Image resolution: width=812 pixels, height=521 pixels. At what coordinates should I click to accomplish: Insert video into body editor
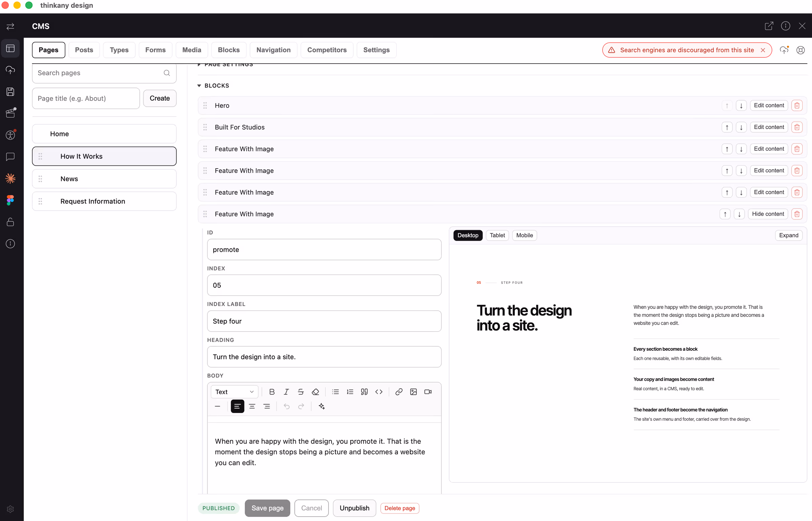pos(428,392)
